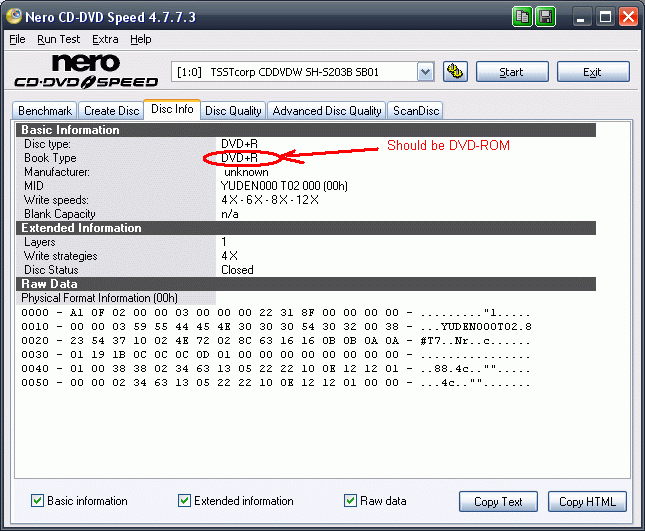This screenshot has height=531, width=645.
Task: Open the Run Test menu
Action: tap(58, 39)
